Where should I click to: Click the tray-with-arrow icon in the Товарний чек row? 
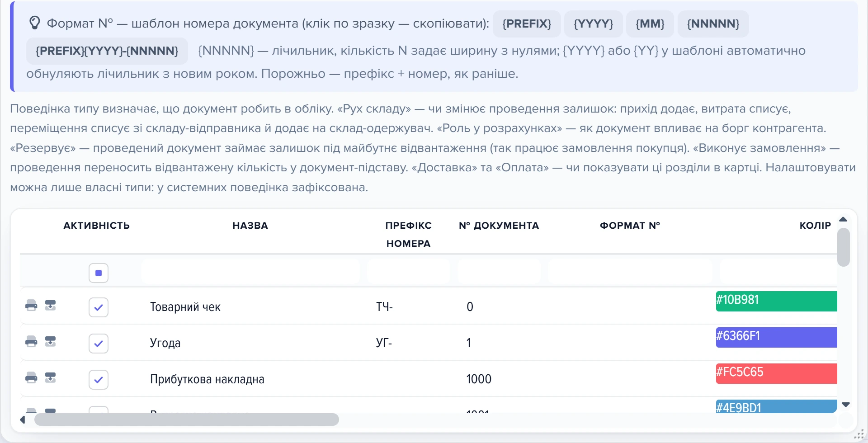pyautogui.click(x=50, y=306)
